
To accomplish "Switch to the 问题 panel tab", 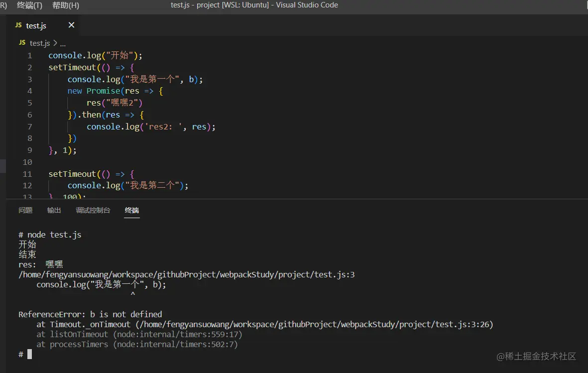I will pyautogui.click(x=25, y=210).
